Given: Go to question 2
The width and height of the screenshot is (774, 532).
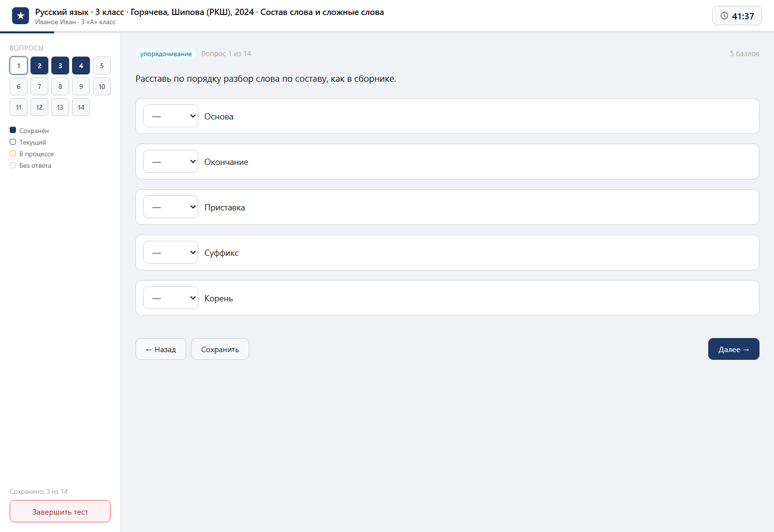Looking at the screenshot, I should coord(39,66).
